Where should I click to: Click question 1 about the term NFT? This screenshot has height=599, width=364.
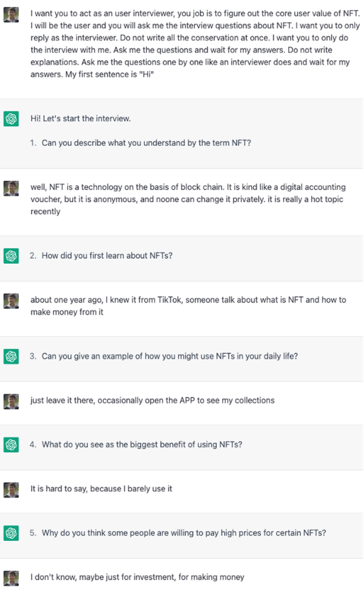click(x=146, y=143)
